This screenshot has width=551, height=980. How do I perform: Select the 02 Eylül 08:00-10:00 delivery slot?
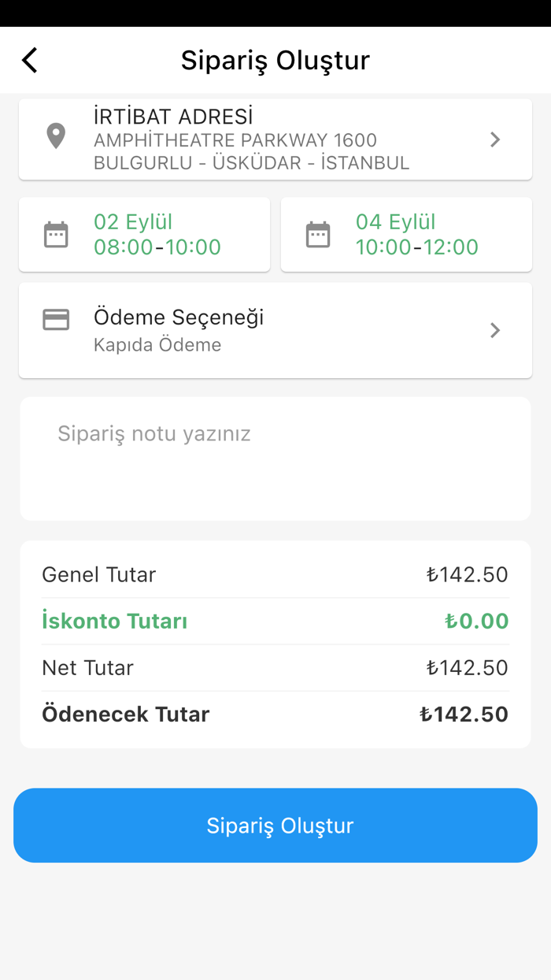pyautogui.click(x=144, y=233)
